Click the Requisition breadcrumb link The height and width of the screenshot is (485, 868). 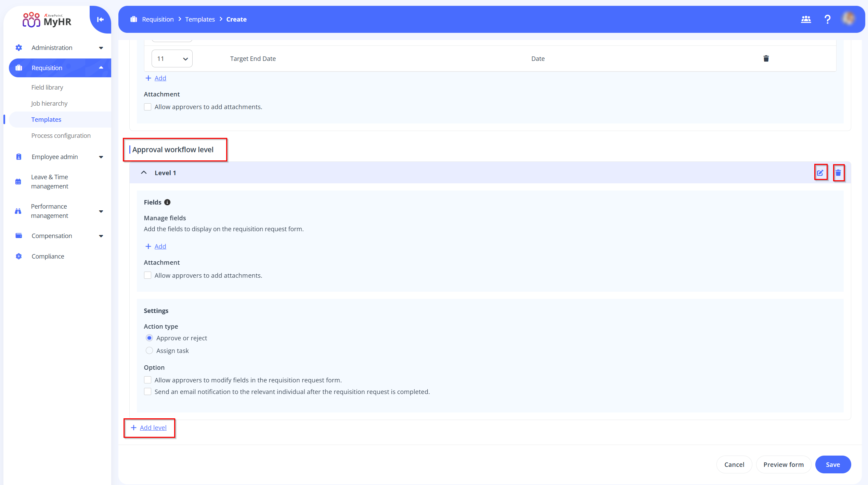point(158,19)
